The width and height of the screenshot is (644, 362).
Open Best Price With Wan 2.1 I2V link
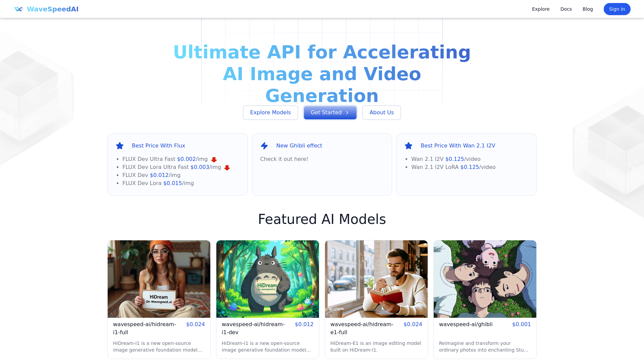pos(458,146)
